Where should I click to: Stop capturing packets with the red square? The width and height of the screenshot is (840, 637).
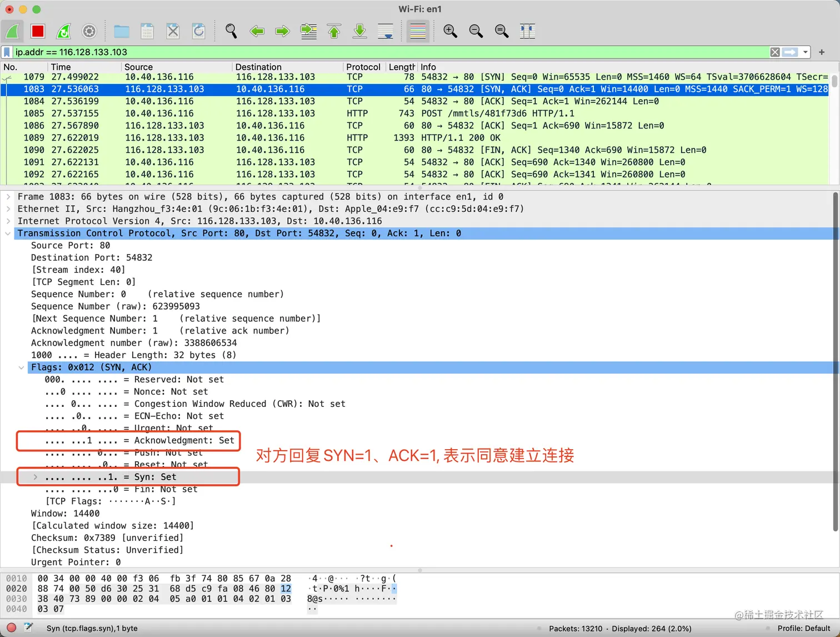(x=38, y=31)
